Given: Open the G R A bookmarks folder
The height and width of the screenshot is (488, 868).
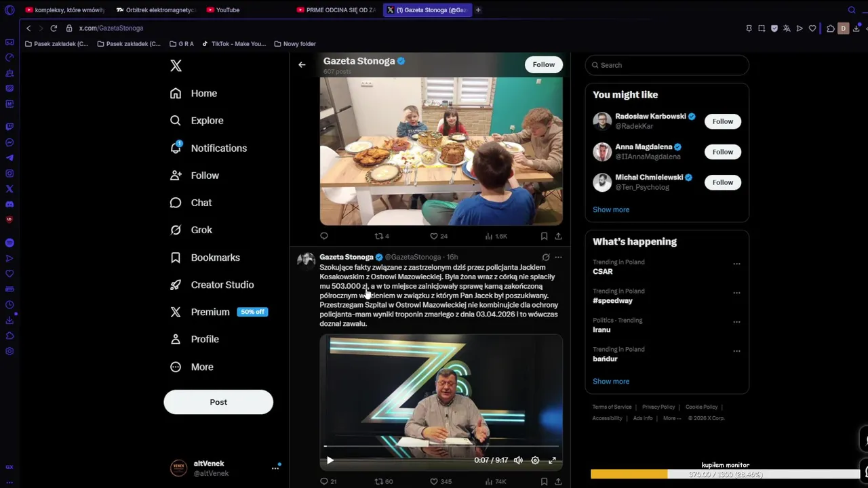Looking at the screenshot, I should coord(182,44).
